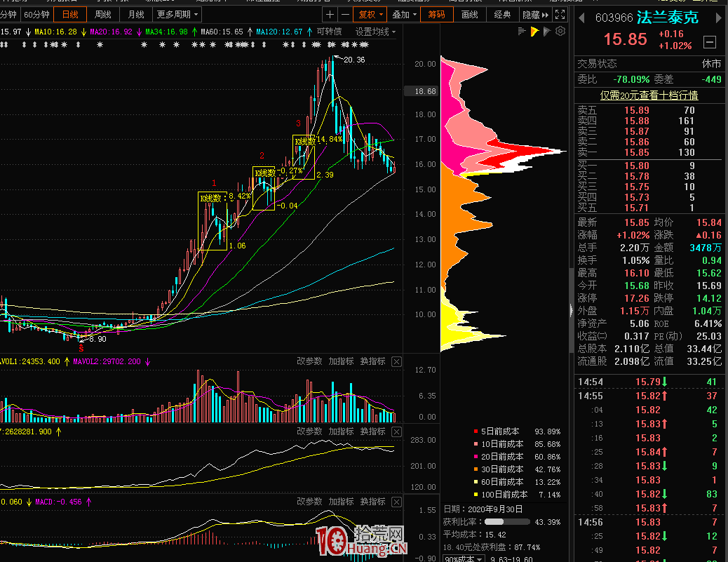Open chip distribution settings gear
Screen dimensions: 728x562
[x=560, y=32]
